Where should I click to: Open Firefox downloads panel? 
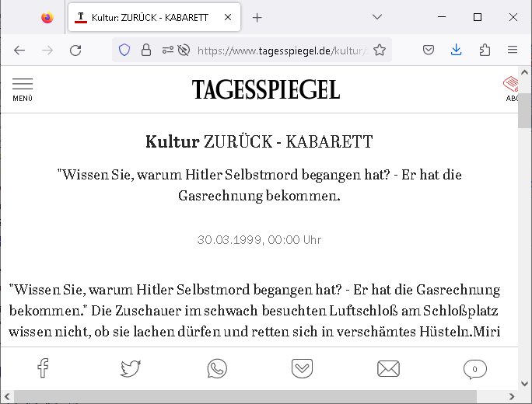[457, 50]
